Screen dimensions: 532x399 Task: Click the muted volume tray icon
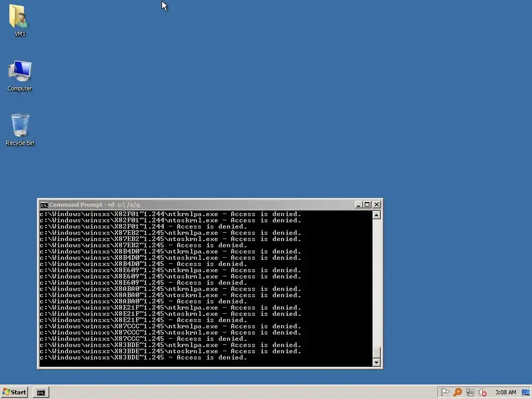[x=482, y=392]
